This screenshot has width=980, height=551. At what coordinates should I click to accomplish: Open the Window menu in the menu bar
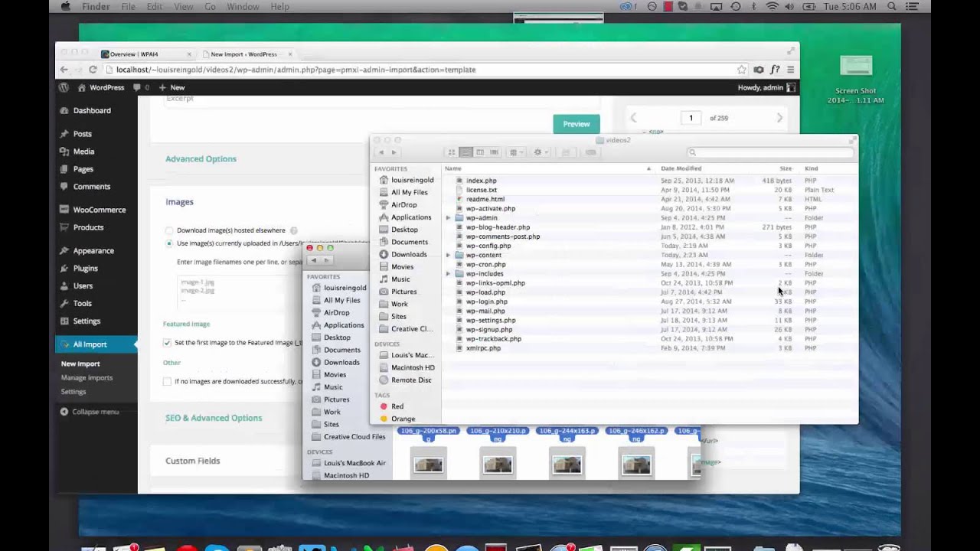(x=243, y=6)
